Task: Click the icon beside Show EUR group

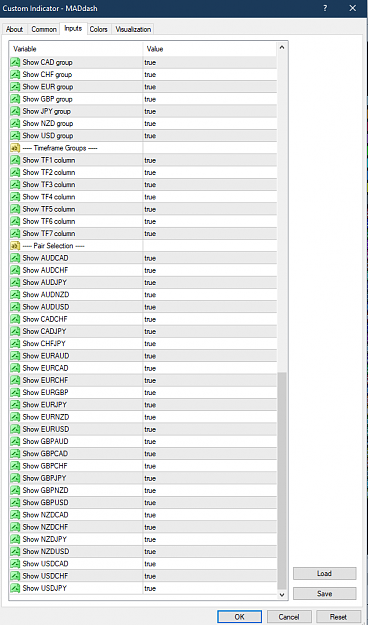Action: pyautogui.click(x=15, y=86)
